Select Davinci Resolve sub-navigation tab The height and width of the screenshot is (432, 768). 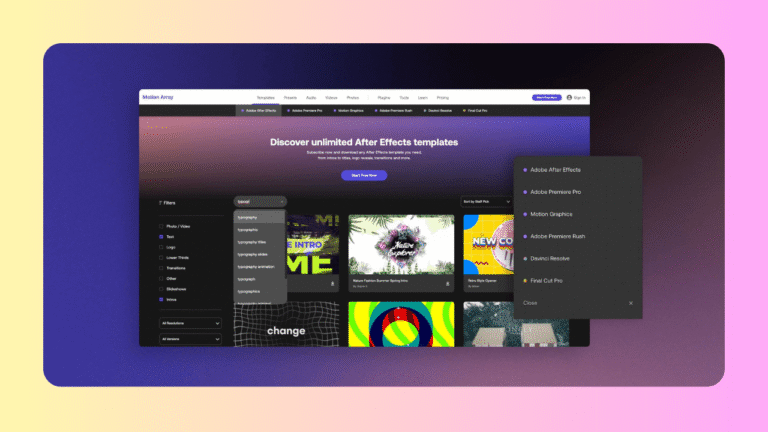pos(438,111)
